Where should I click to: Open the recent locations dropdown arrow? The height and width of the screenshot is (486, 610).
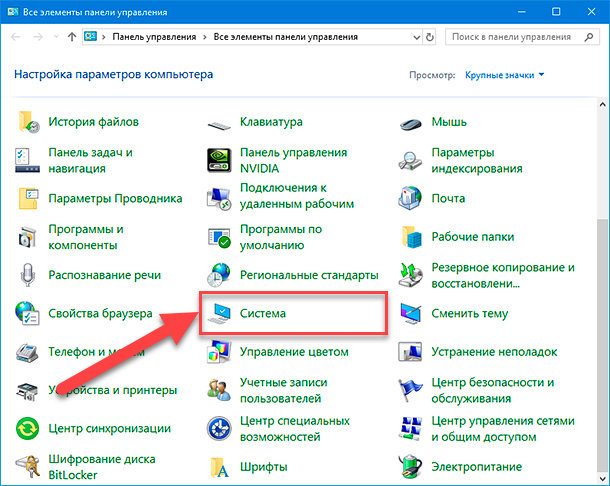(x=56, y=37)
